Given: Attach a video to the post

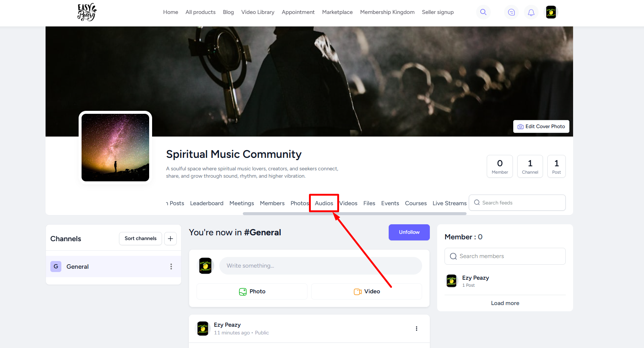Looking at the screenshot, I should (x=367, y=291).
